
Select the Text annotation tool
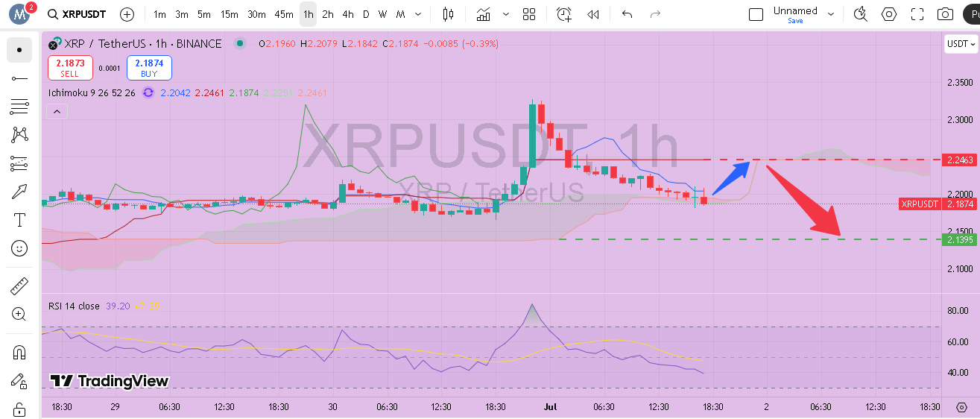(19, 220)
